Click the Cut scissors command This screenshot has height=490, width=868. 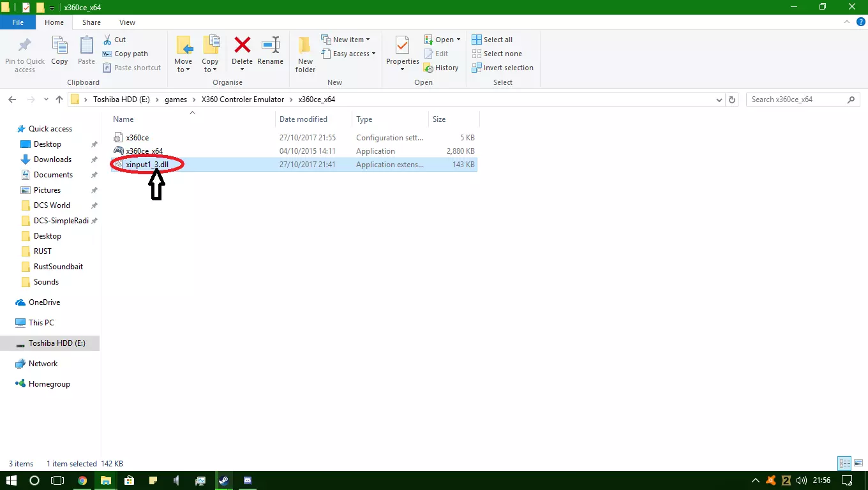point(114,40)
